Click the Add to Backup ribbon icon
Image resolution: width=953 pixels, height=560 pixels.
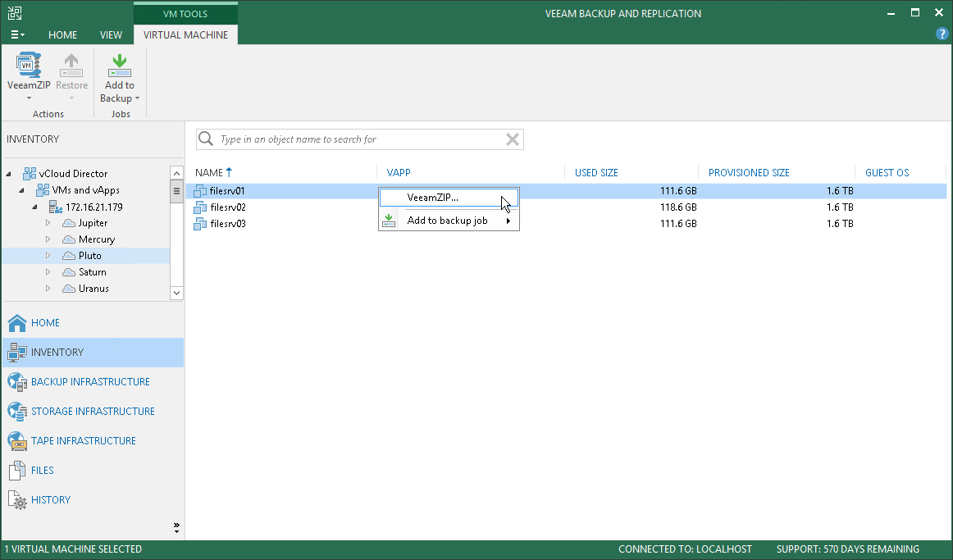pos(120,65)
